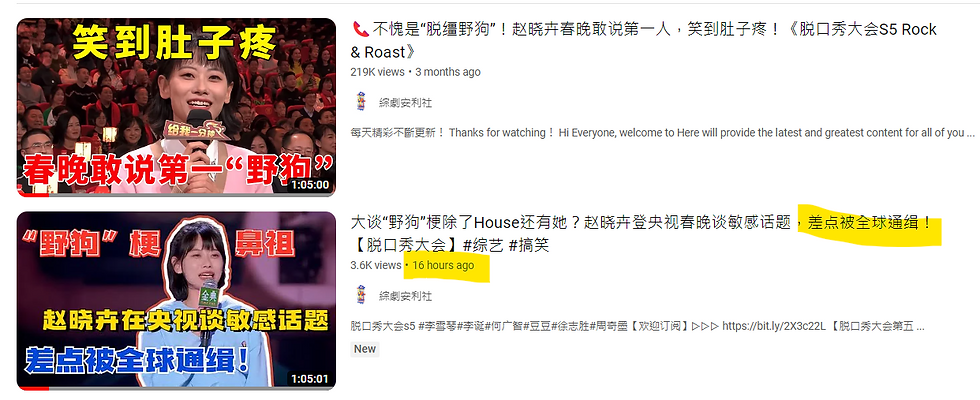Click the red watch-progress bar on second thumbnail
The height and width of the screenshot is (400, 980).
tap(32, 388)
